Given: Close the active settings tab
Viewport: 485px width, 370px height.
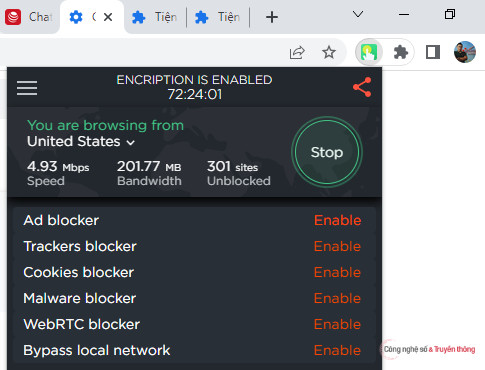Looking at the screenshot, I should (x=108, y=17).
